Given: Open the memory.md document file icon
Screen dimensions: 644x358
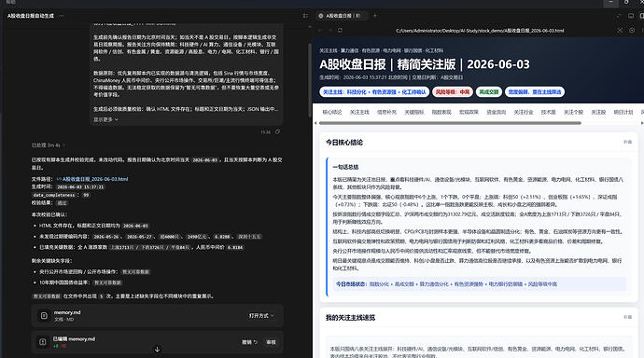Looking at the screenshot, I should 44,315.
